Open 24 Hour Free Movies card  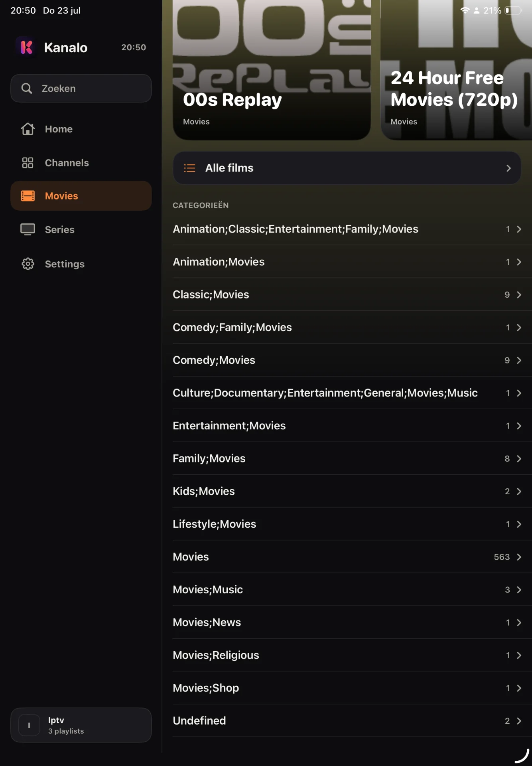pos(456,70)
